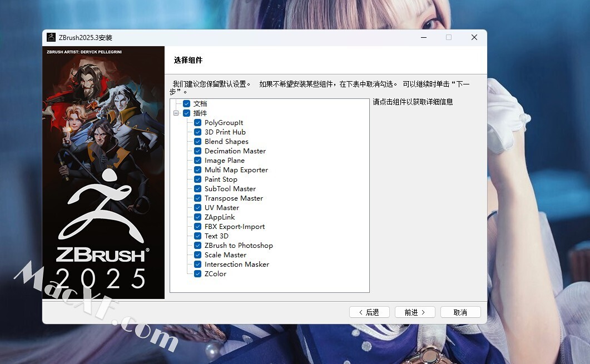Uncheck the Text 3D checkbox
The width and height of the screenshot is (590, 364).
coord(197,236)
